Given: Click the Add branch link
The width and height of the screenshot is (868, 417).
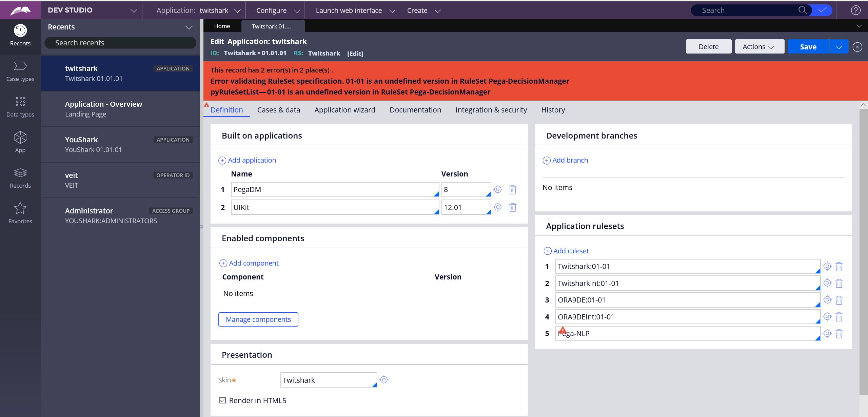Looking at the screenshot, I should [x=566, y=160].
